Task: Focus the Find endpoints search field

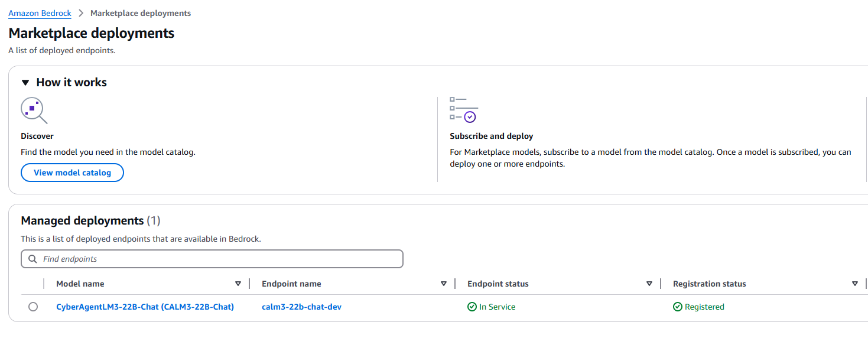Action: (x=219, y=259)
